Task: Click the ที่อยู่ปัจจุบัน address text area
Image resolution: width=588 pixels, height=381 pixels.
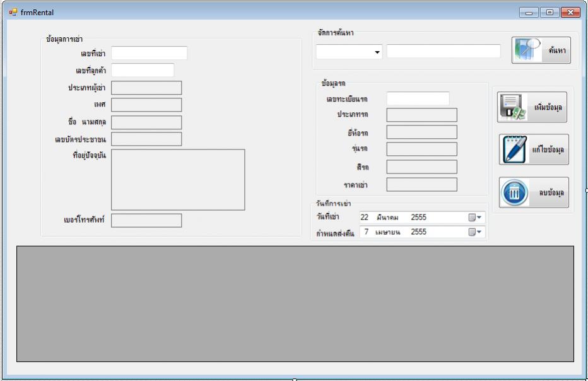Action: click(178, 180)
